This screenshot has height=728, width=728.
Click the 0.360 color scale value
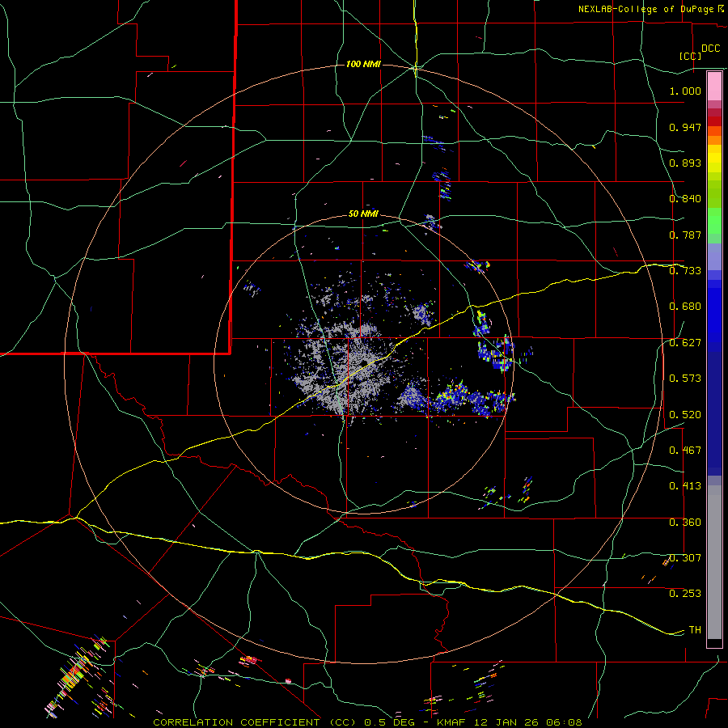pos(685,523)
